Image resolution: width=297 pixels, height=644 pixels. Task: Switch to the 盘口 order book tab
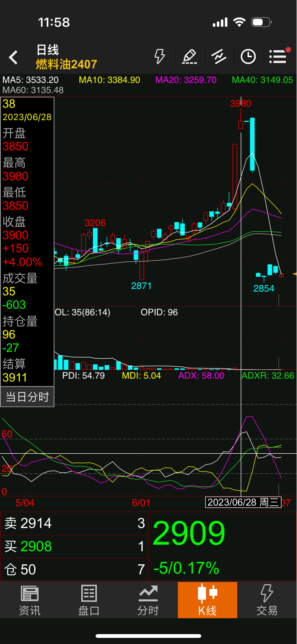[x=89, y=600]
